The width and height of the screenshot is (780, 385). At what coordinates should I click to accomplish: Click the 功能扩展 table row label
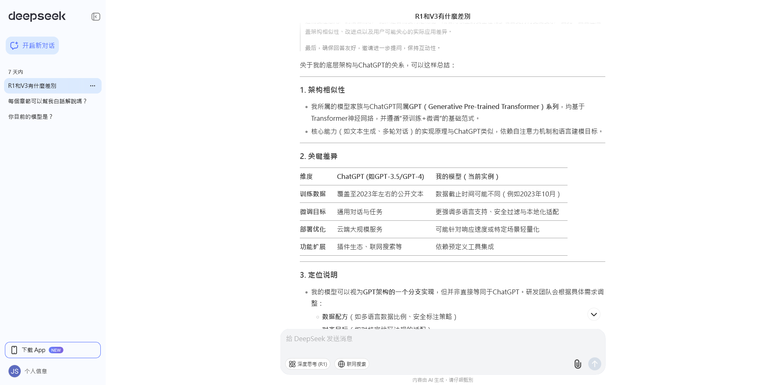tap(313, 247)
